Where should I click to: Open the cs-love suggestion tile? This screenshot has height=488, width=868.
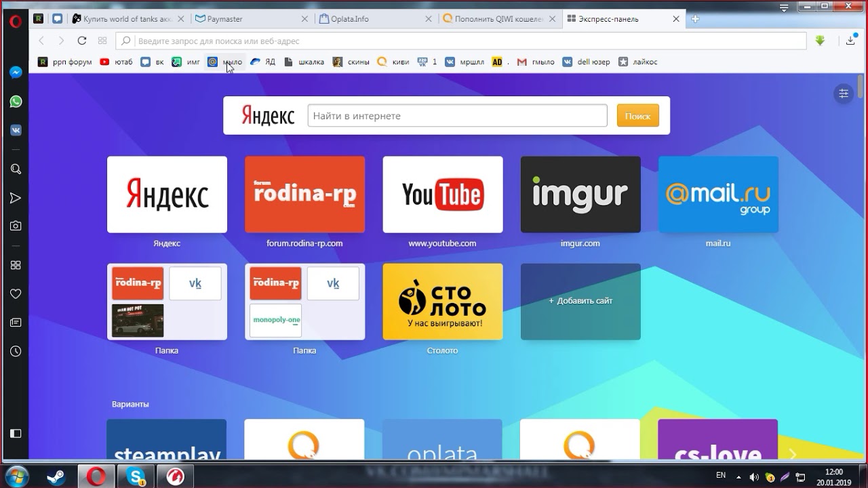click(717, 440)
